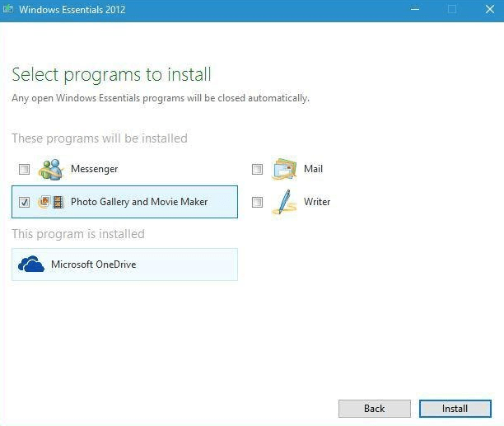
Task: Click the Messenger program icon
Action: (52, 169)
